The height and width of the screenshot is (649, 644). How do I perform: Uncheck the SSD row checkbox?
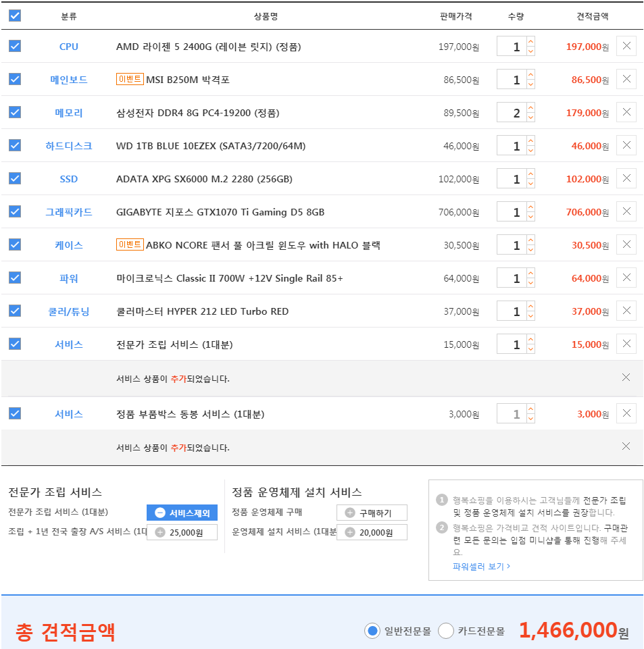click(x=15, y=178)
